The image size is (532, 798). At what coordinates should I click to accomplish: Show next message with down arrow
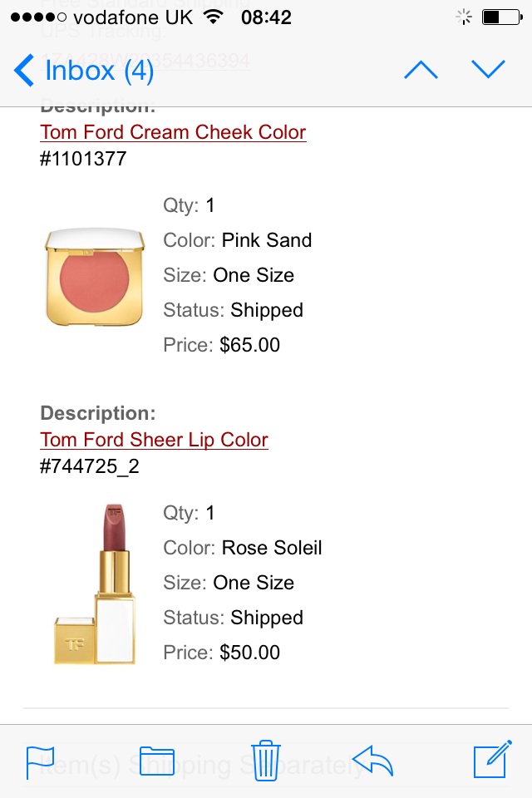(488, 70)
